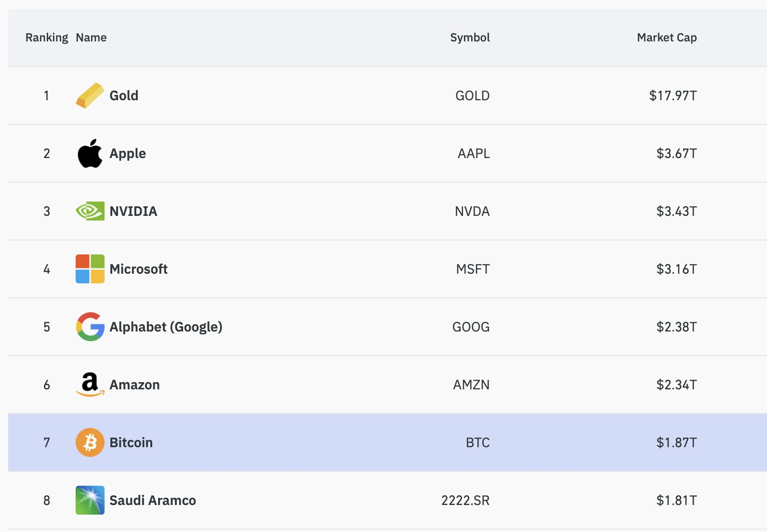Click the Amazon logo icon
Viewport: 767px width, 532px height.
tap(90, 385)
